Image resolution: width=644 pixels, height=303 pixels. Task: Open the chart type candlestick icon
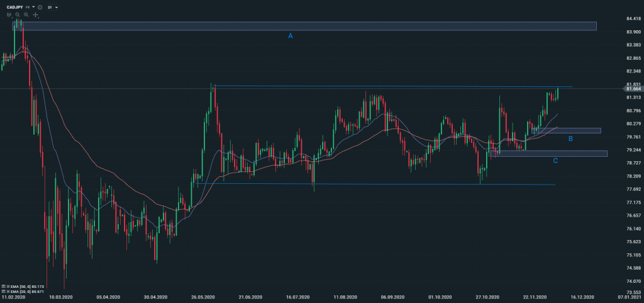click(9, 14)
